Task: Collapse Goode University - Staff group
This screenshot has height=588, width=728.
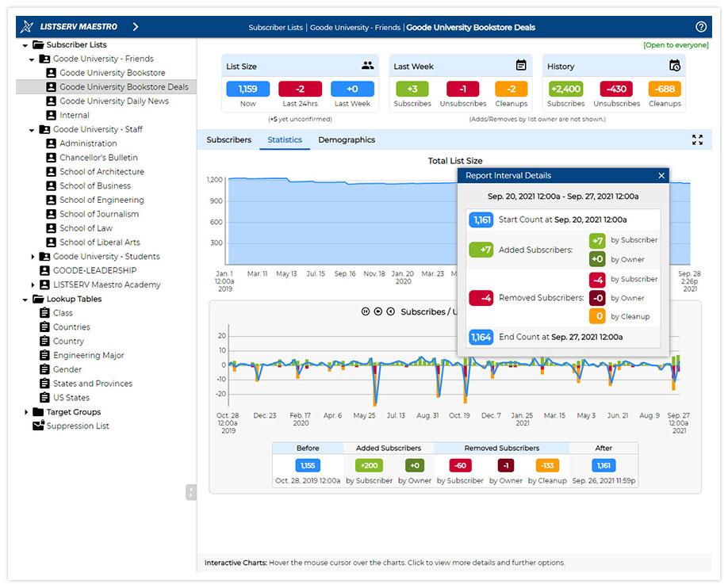Action: 32,130
